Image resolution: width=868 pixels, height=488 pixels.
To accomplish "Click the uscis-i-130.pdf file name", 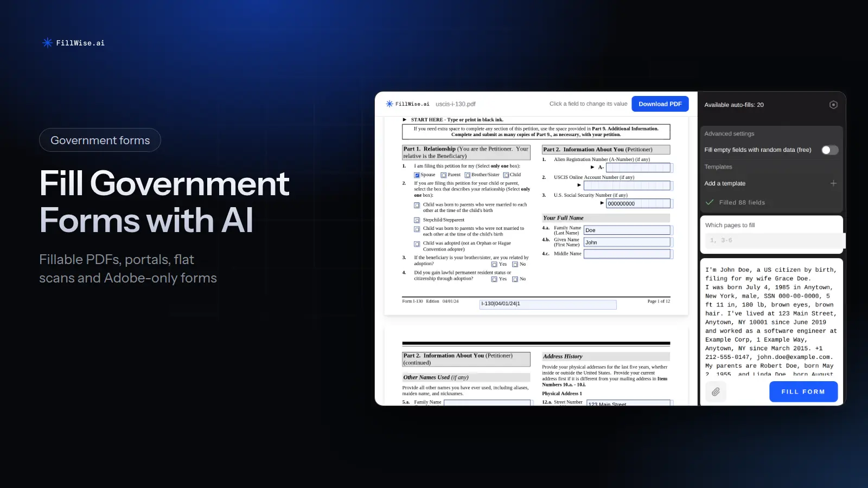I will point(455,104).
